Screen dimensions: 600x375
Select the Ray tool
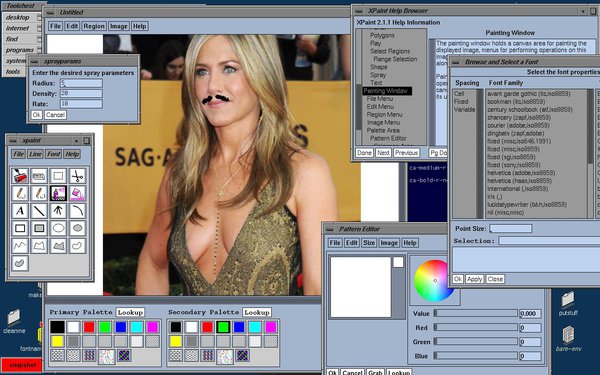click(x=58, y=210)
